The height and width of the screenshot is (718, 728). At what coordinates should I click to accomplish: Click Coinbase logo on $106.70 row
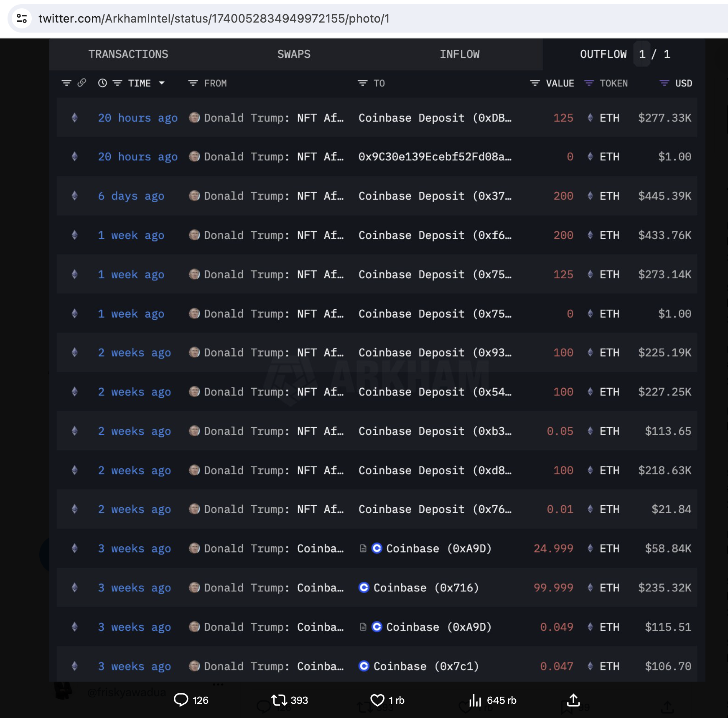tap(364, 666)
